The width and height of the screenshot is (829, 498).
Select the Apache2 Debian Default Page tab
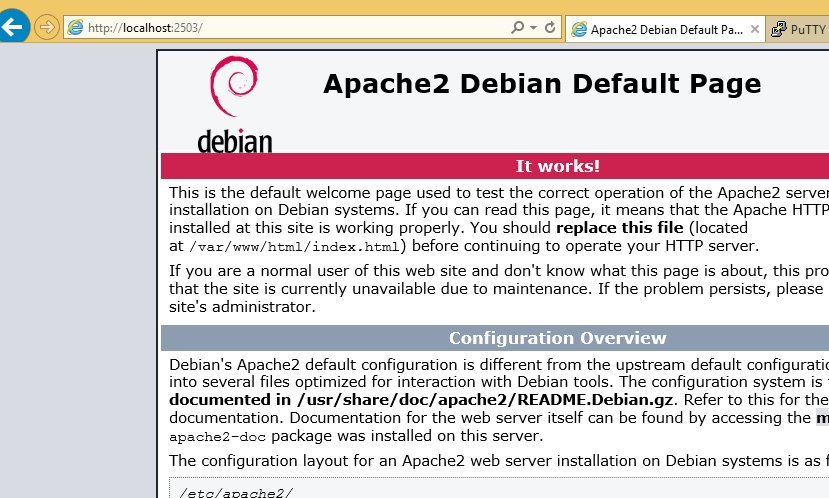[x=665, y=29]
